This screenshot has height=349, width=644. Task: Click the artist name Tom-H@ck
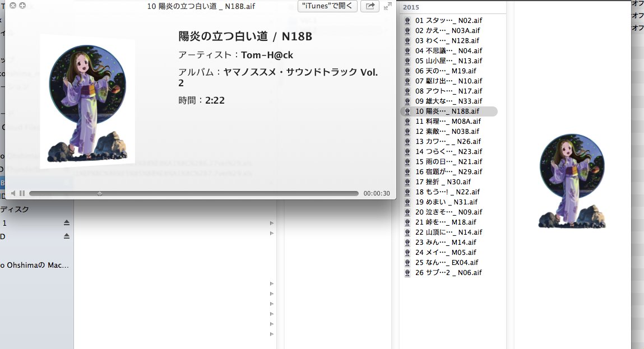pyautogui.click(x=267, y=55)
